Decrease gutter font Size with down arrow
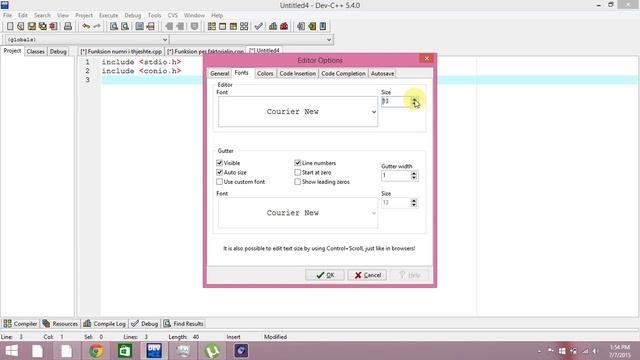640x360 pixels. [414, 204]
